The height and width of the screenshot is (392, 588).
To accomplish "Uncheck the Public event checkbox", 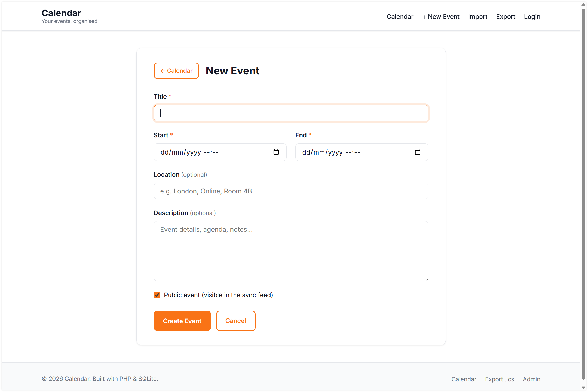I will (157, 295).
